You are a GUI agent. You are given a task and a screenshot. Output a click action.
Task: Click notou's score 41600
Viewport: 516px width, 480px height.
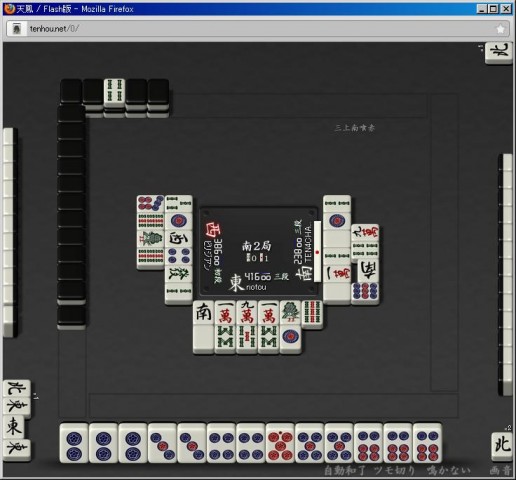[258, 276]
